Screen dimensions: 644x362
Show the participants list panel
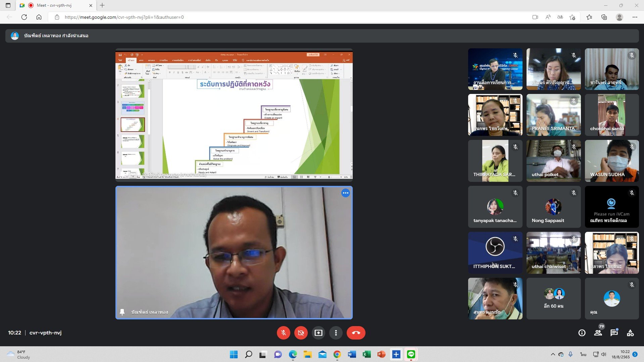tap(598, 333)
